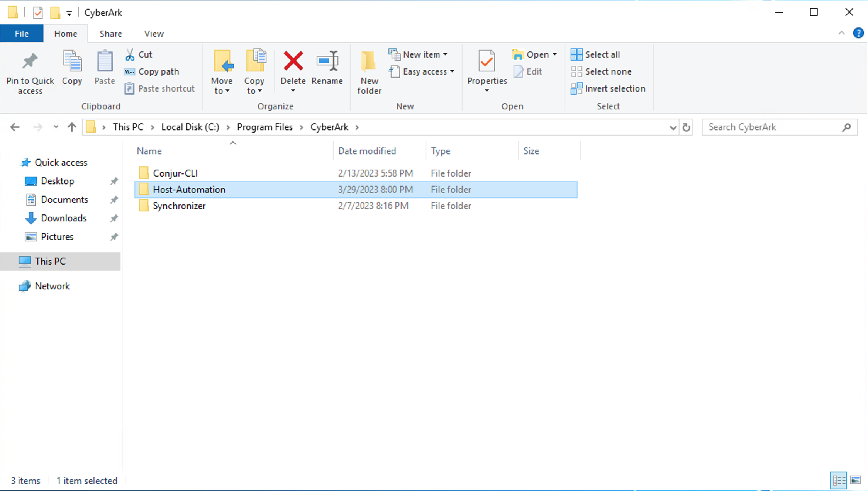
Task: Open Downloads in navigation pane
Action: [x=64, y=218]
